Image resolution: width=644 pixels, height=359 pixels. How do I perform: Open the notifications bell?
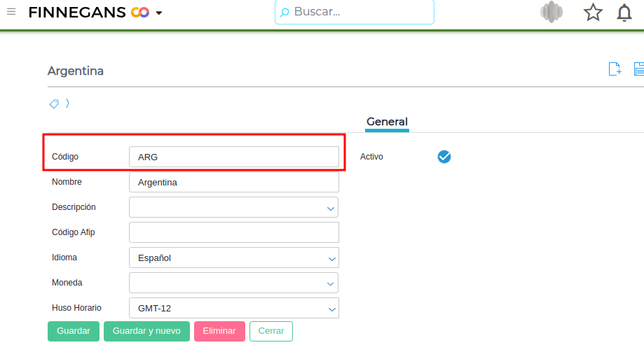(x=624, y=13)
